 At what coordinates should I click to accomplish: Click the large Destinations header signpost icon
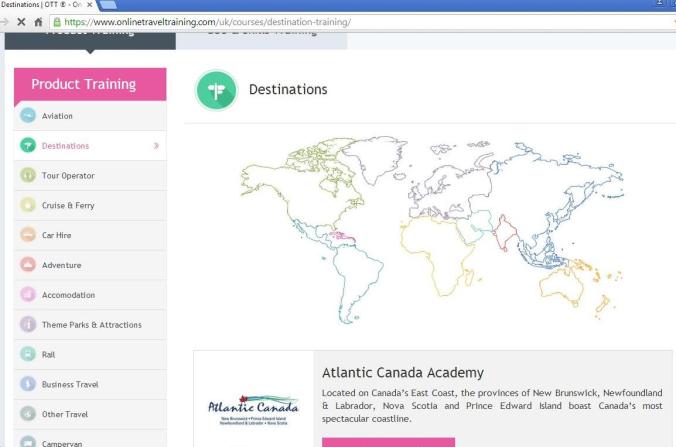coord(216,90)
